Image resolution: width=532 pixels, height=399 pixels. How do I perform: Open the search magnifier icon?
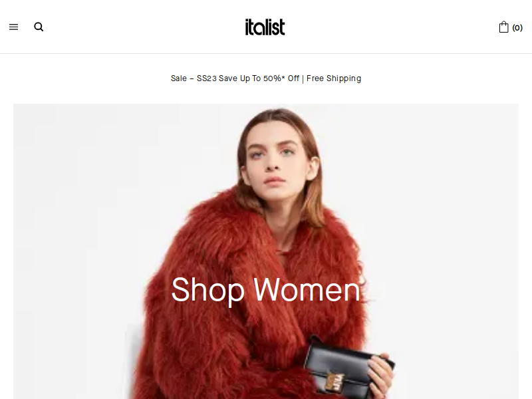tap(39, 27)
